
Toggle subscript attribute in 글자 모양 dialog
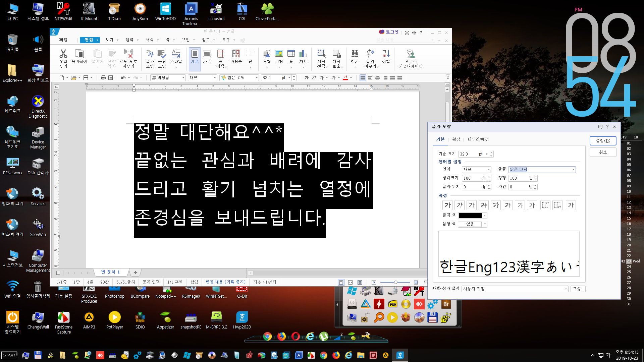(532, 205)
